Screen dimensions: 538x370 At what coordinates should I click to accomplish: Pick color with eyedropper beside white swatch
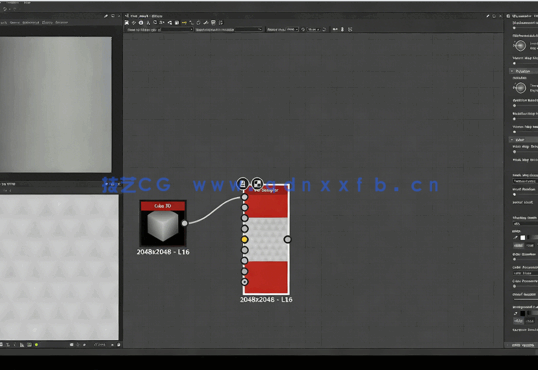(x=515, y=238)
